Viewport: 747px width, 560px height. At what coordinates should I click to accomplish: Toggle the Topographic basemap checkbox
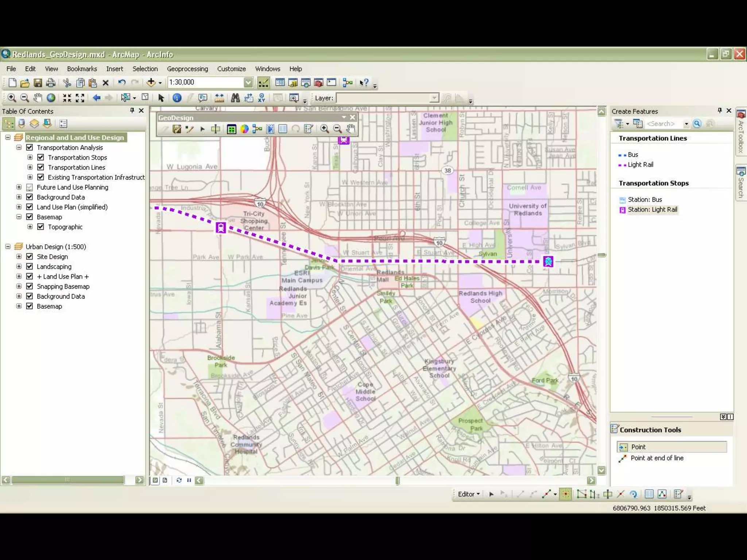click(x=41, y=227)
